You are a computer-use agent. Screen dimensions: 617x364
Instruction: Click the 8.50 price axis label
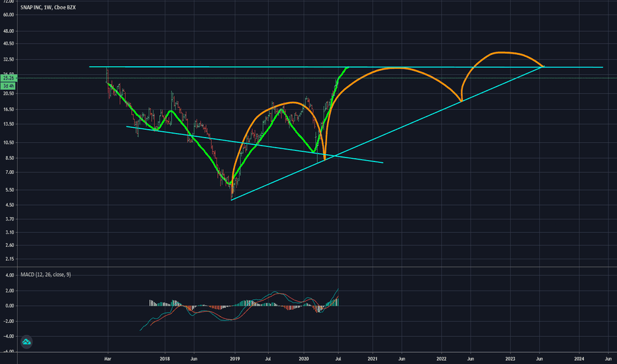click(x=9, y=158)
